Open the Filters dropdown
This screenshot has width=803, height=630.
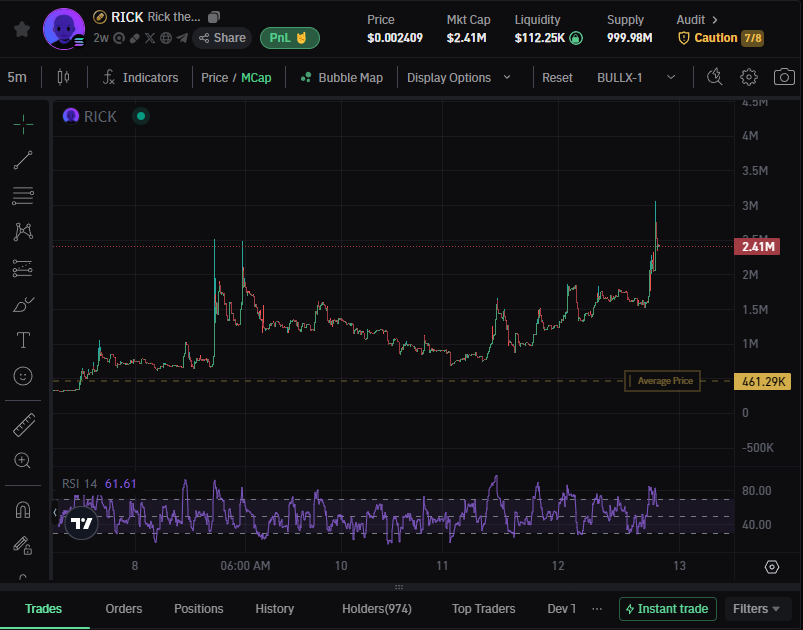point(756,608)
